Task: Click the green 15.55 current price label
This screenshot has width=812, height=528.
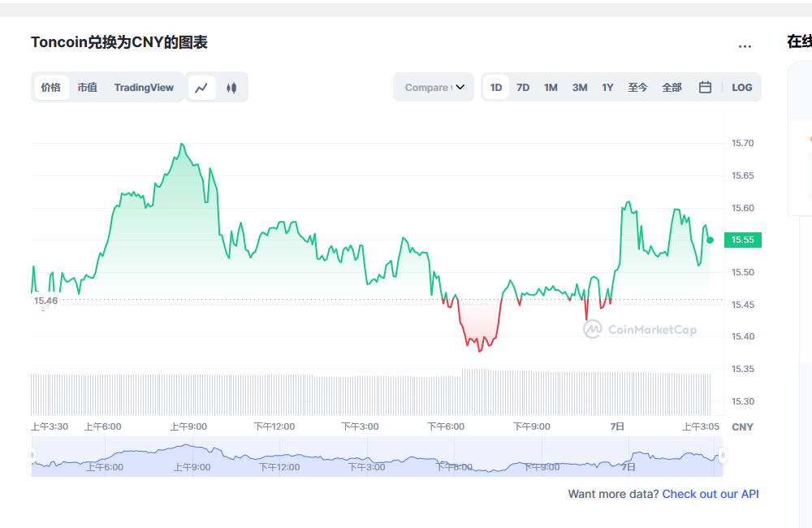Action: (743, 240)
